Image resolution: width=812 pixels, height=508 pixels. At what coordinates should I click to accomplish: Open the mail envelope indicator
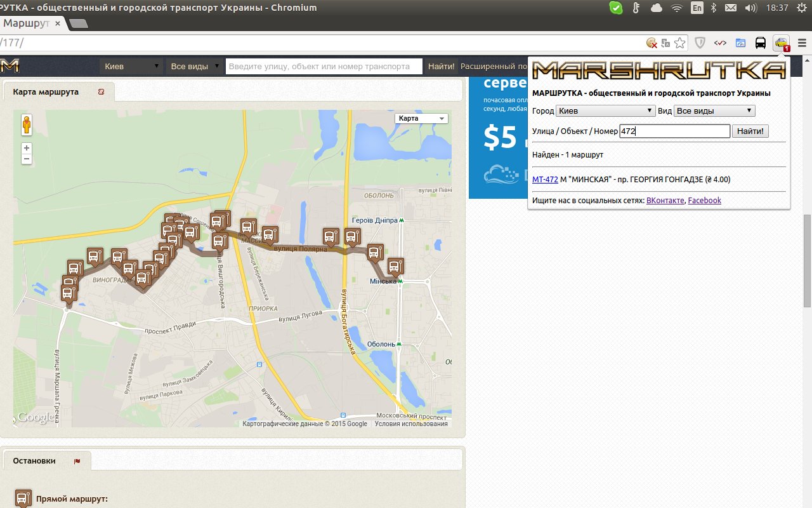click(731, 8)
